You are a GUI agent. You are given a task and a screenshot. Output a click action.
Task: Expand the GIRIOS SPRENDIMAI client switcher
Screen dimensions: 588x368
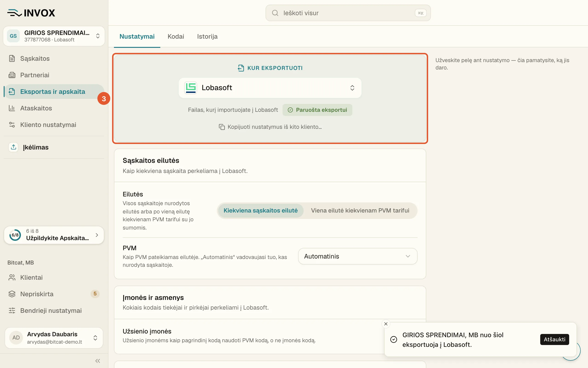pyautogui.click(x=54, y=36)
